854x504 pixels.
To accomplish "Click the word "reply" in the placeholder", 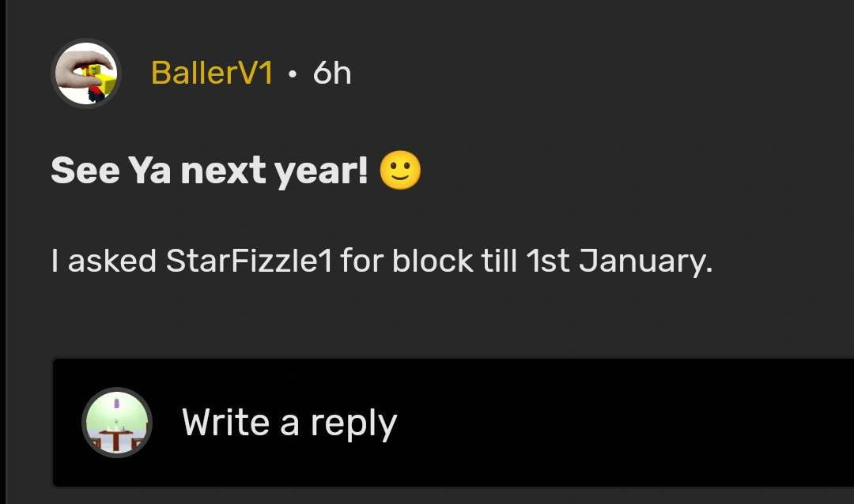I will click(353, 424).
